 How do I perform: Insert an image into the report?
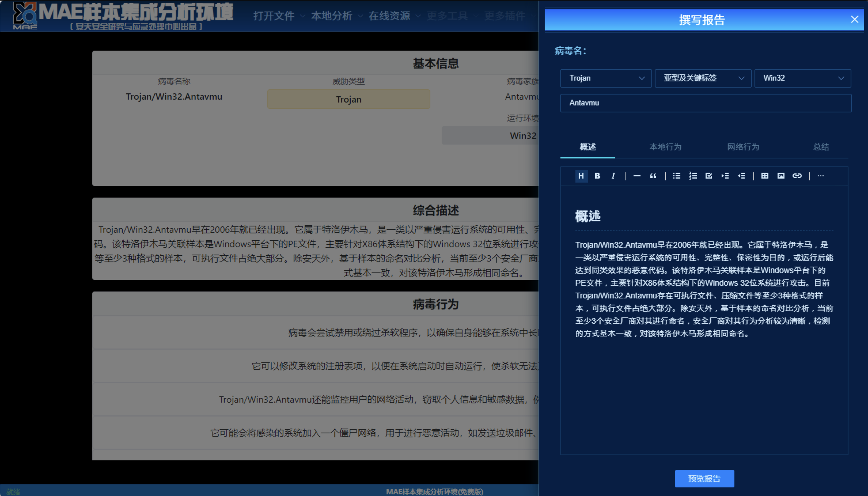pos(781,176)
